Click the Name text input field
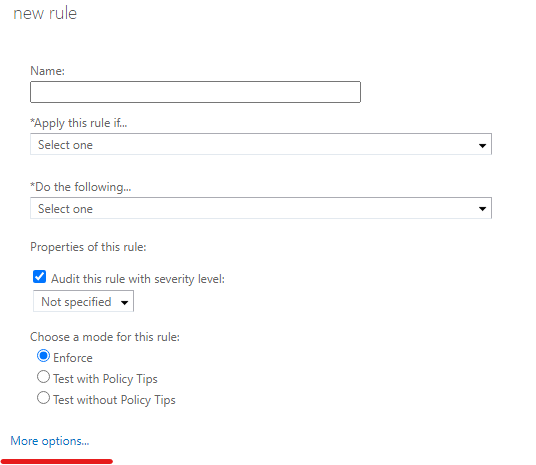This screenshot has width=536, height=465. (x=195, y=92)
